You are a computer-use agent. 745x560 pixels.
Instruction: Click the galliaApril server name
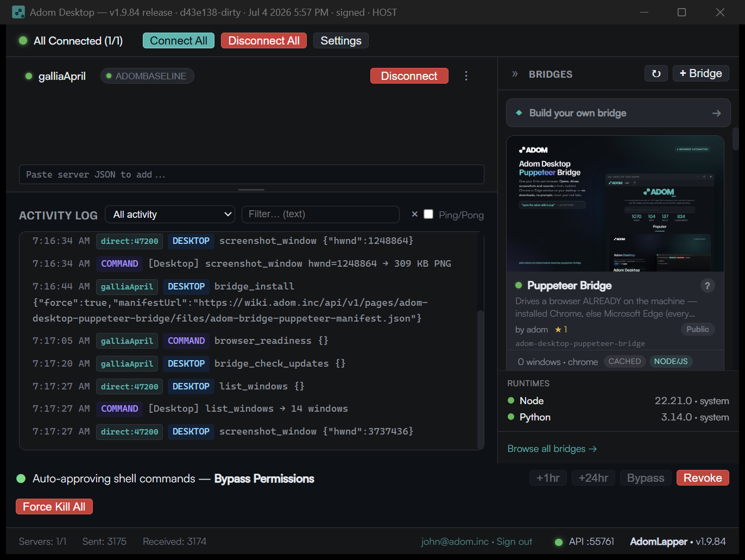[62, 76]
